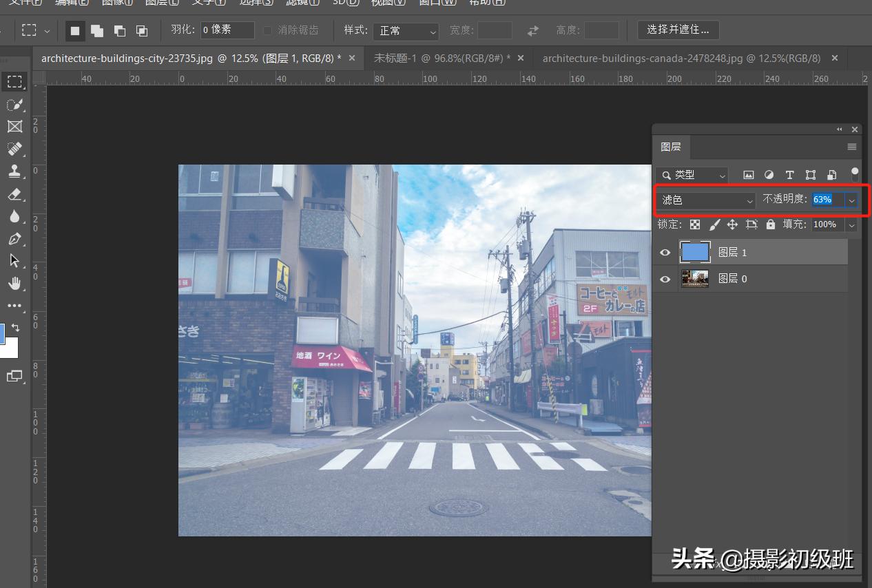872x588 pixels.
Task: Select the Pen tool
Action: pyautogui.click(x=14, y=238)
